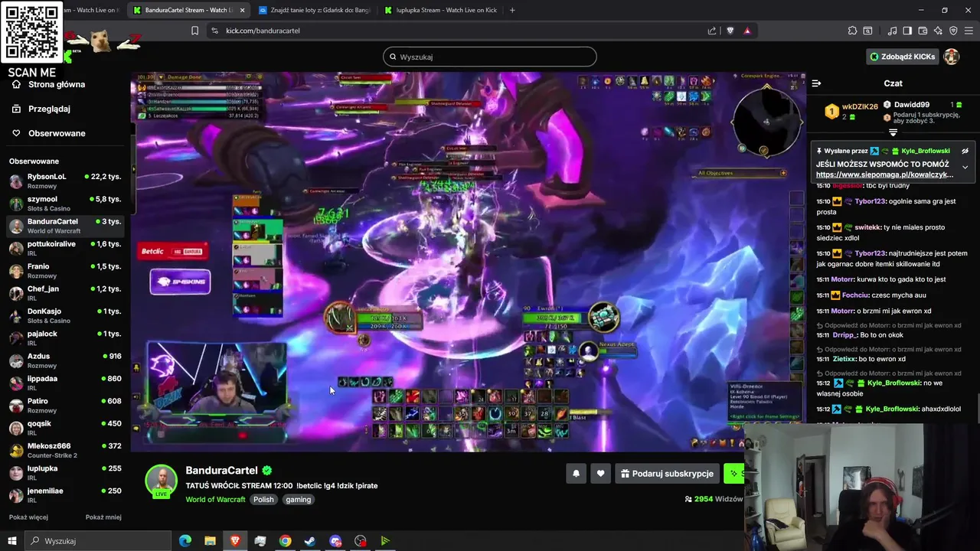The image size is (980, 551).
Task: Share the page using the share icon
Action: [712, 31]
